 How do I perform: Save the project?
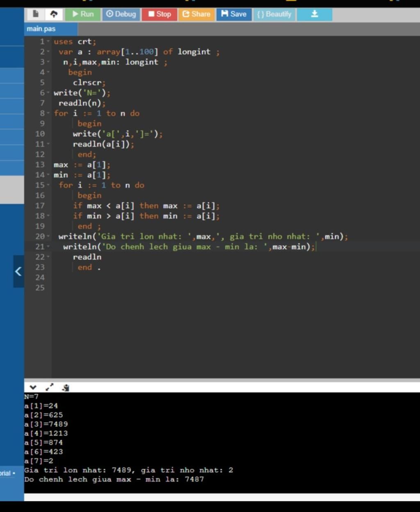[x=234, y=14]
